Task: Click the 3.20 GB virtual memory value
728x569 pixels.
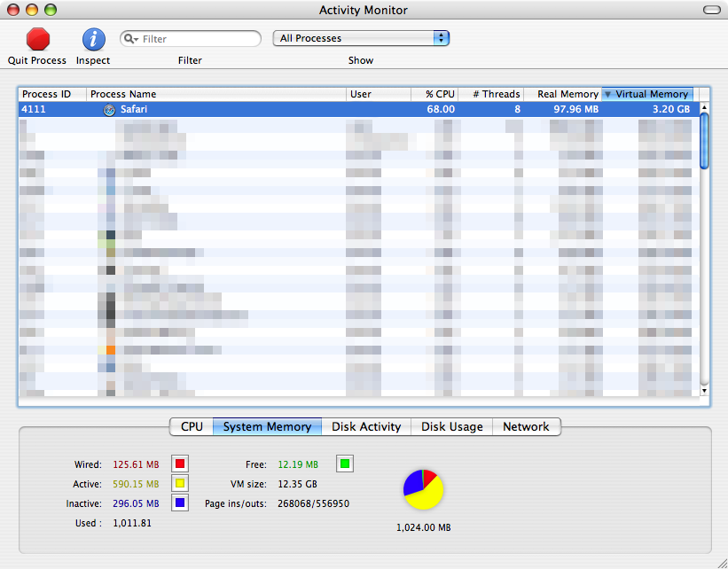Action: 671,110
